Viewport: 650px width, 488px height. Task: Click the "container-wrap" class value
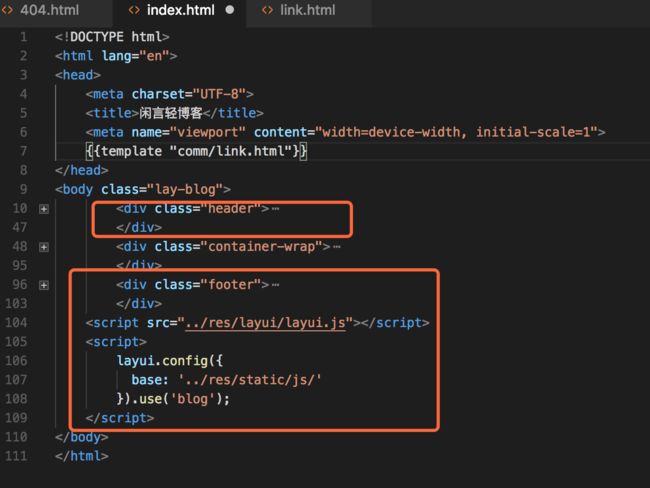click(x=261, y=247)
